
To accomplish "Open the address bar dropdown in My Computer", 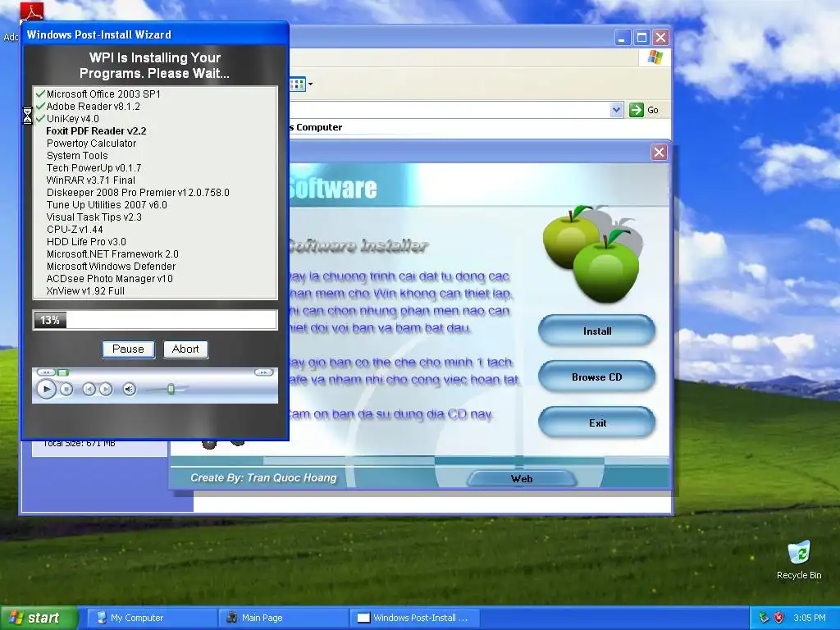I will click(616, 110).
